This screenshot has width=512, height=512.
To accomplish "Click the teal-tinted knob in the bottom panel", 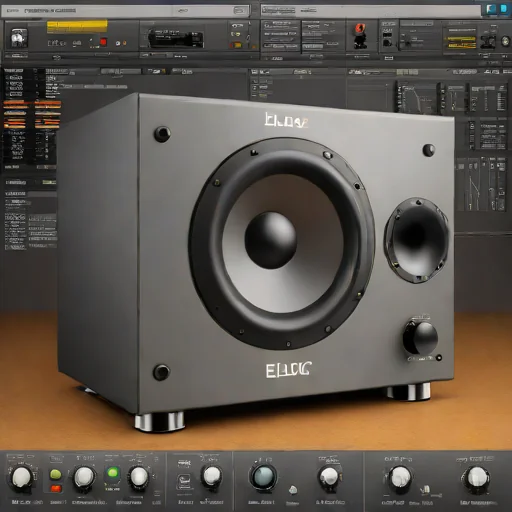I will [263, 477].
